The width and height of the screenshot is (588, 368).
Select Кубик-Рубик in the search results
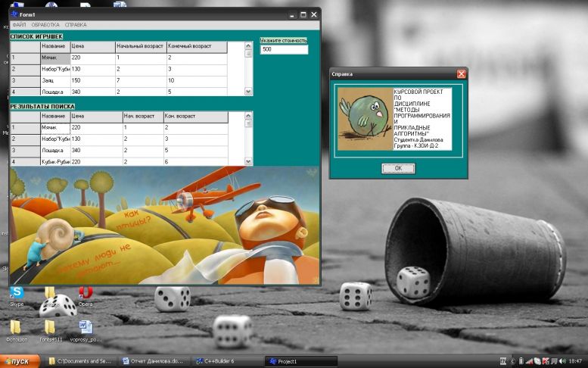tap(55, 162)
